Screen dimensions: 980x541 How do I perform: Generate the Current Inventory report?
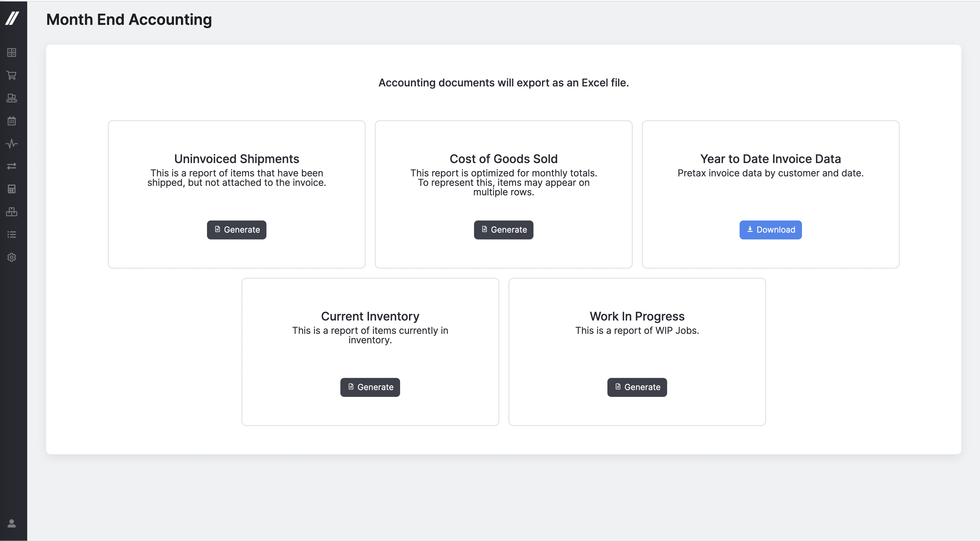(x=370, y=387)
